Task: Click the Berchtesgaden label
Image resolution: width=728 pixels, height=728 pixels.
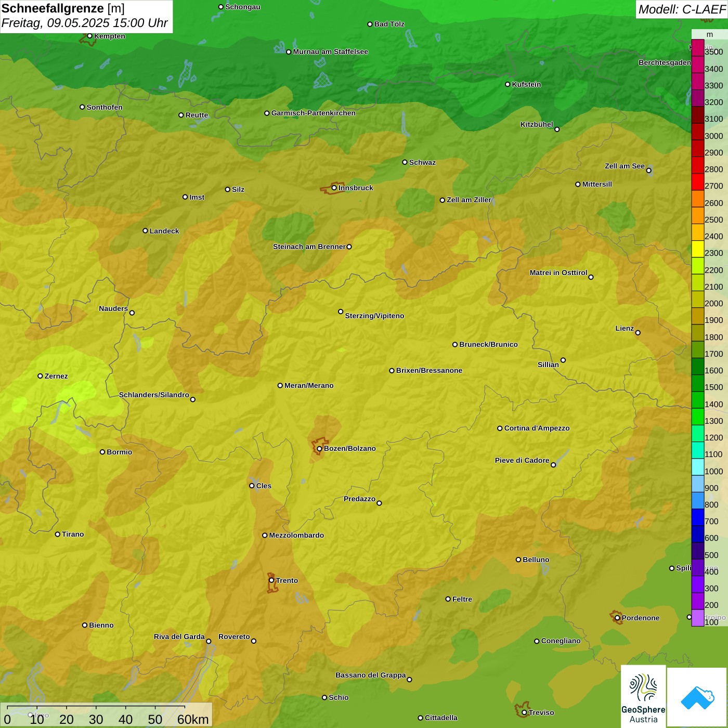Action: pyautogui.click(x=665, y=62)
